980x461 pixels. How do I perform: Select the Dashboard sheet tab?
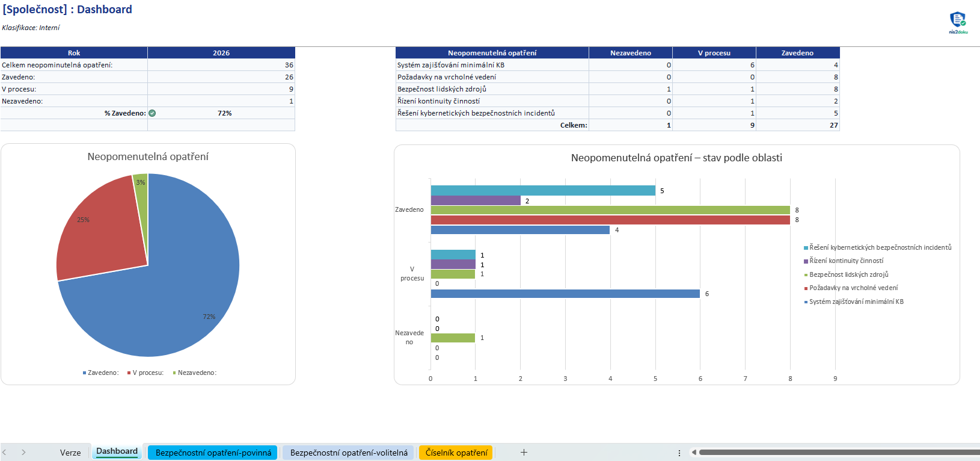(x=117, y=451)
